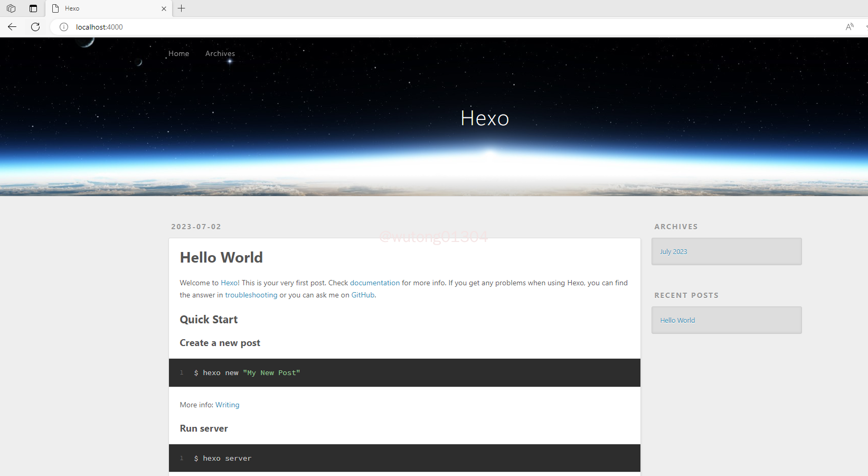Open July 2023 in Archives sidebar
Image resolution: width=868 pixels, height=476 pixels.
(x=673, y=251)
